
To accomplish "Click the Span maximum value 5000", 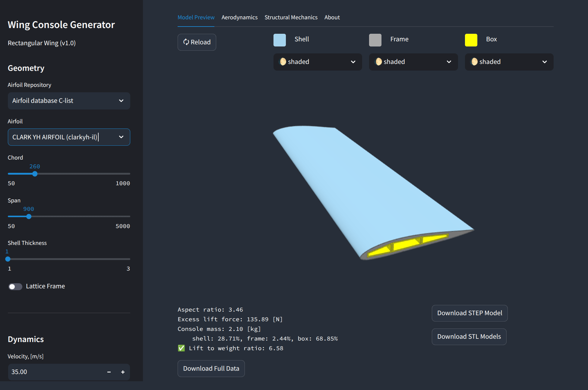I will [x=123, y=226].
